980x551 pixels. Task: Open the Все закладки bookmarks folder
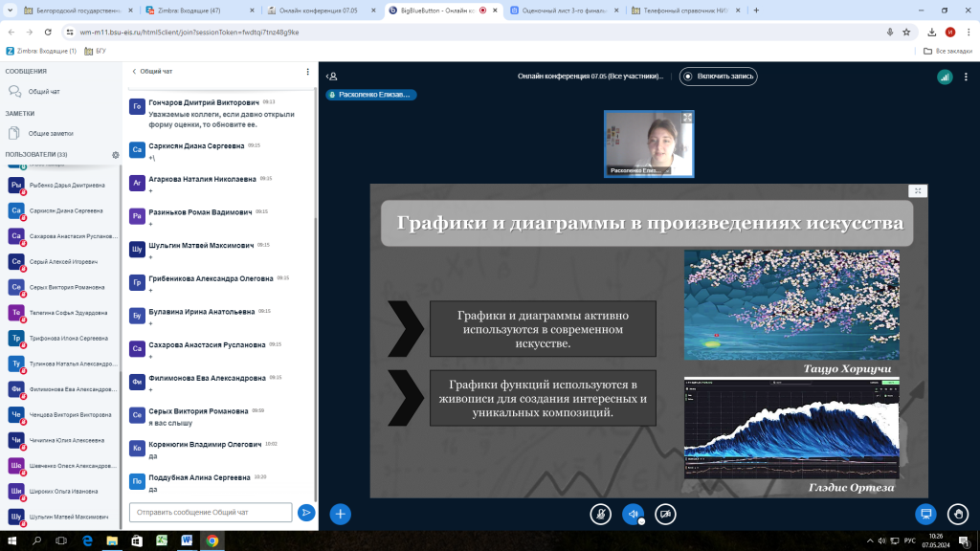(x=947, y=52)
